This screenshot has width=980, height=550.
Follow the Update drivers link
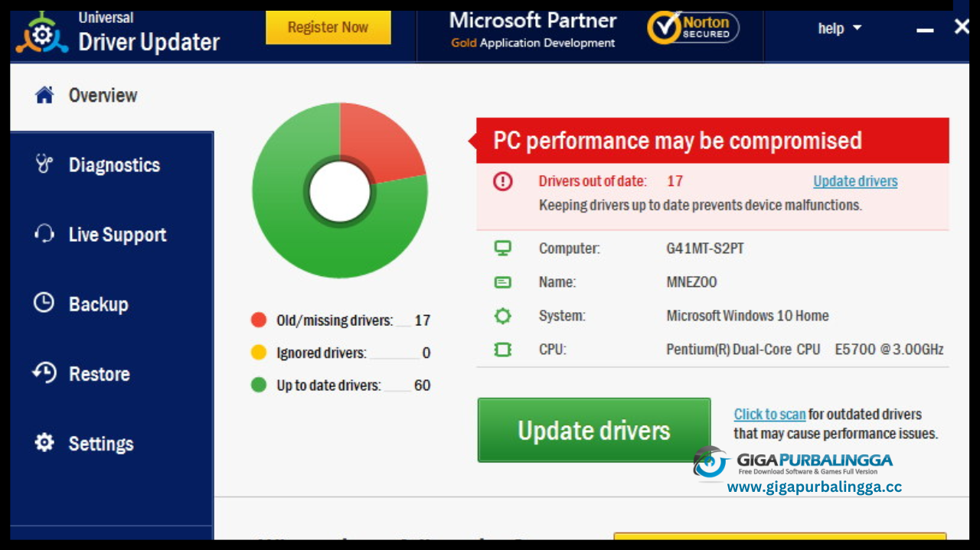pos(855,181)
